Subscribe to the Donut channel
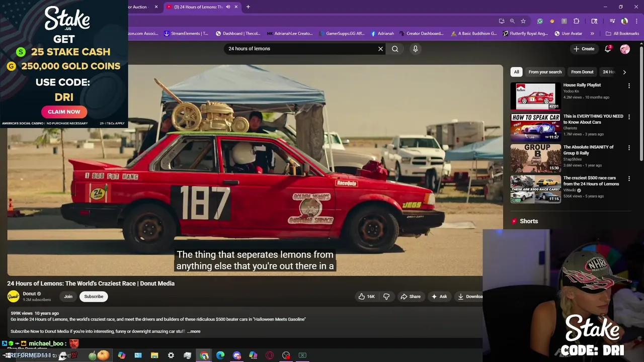This screenshot has width=644, height=362. 94,297
